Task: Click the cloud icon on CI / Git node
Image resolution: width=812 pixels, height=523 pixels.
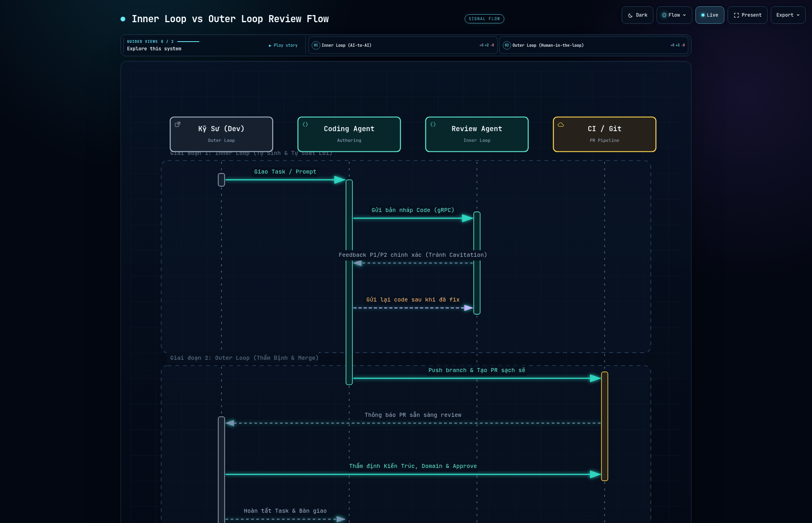Action: tap(561, 124)
